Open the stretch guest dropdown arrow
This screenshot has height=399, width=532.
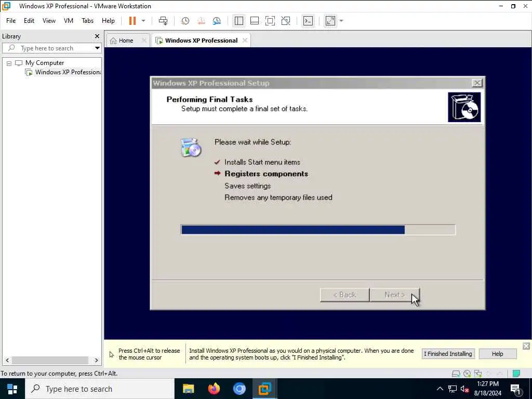pos(341,21)
